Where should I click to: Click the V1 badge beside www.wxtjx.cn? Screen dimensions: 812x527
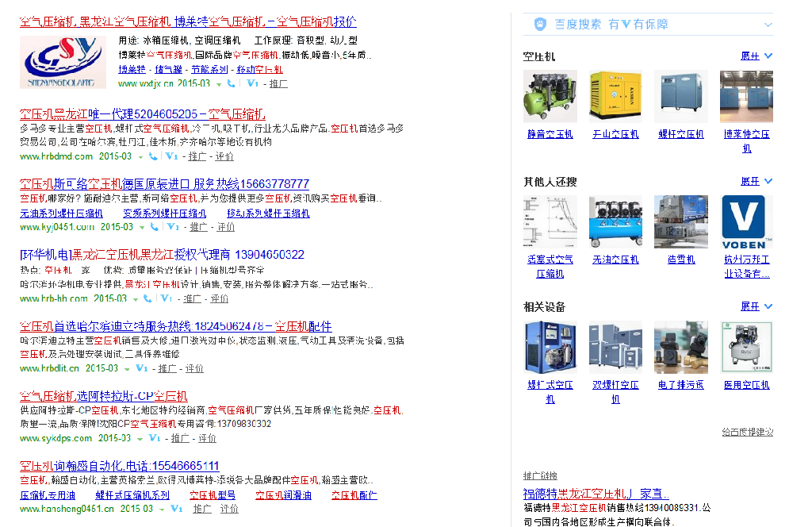(x=252, y=83)
